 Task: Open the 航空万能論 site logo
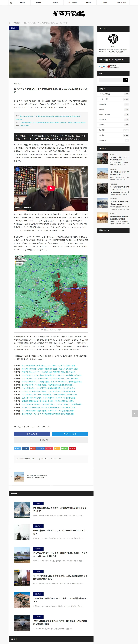point(69,14)
